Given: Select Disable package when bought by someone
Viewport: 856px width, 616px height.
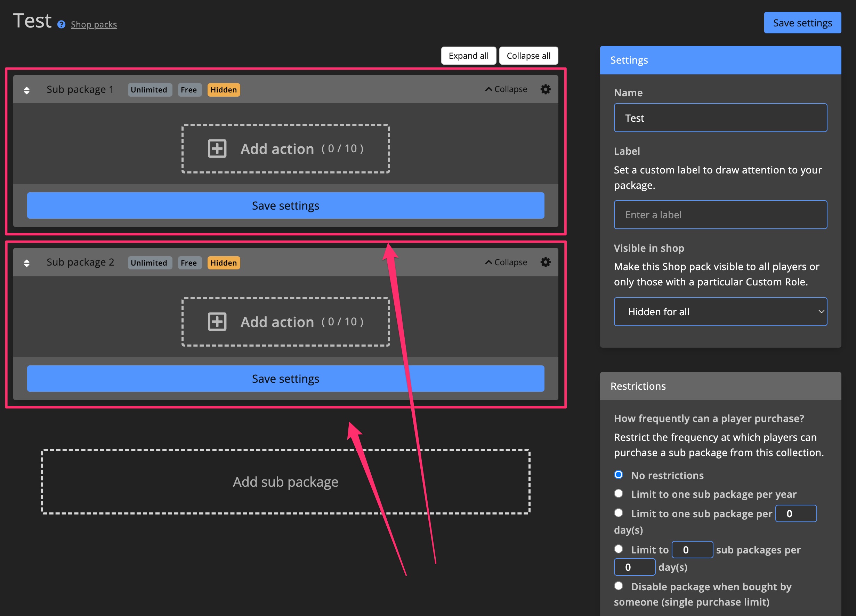Looking at the screenshot, I should point(618,586).
